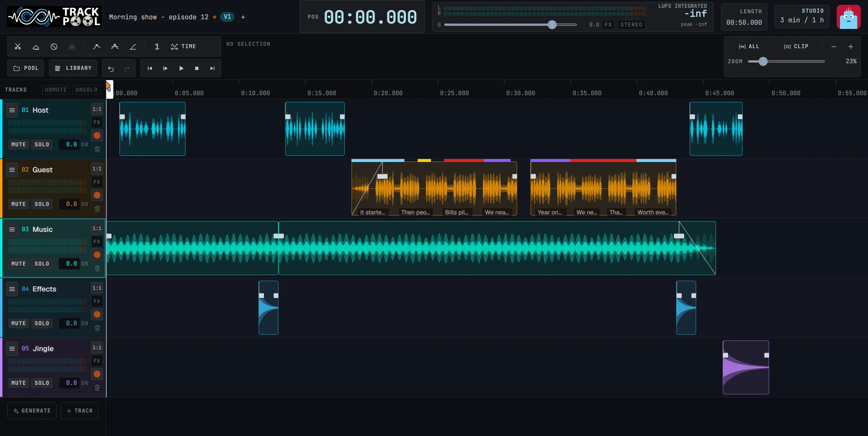Image resolution: width=868 pixels, height=436 pixels.
Task: Open the V1 version selector
Action: coord(227,17)
